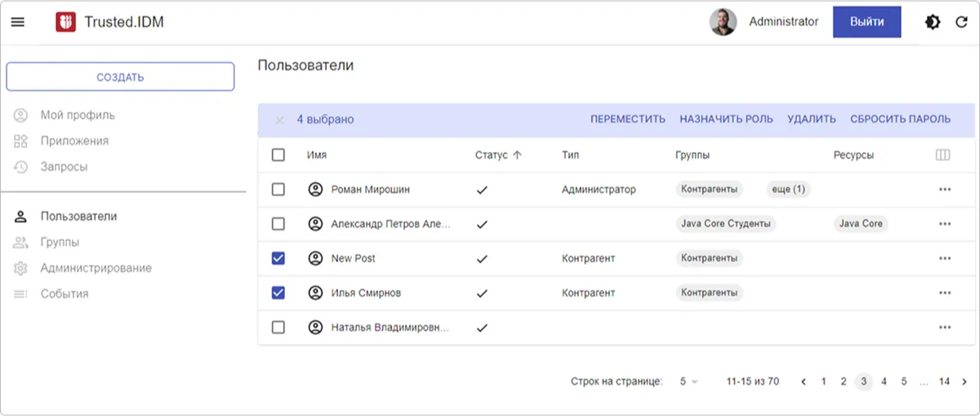Sort by the Статус column header
The image size is (980, 416).
point(492,155)
